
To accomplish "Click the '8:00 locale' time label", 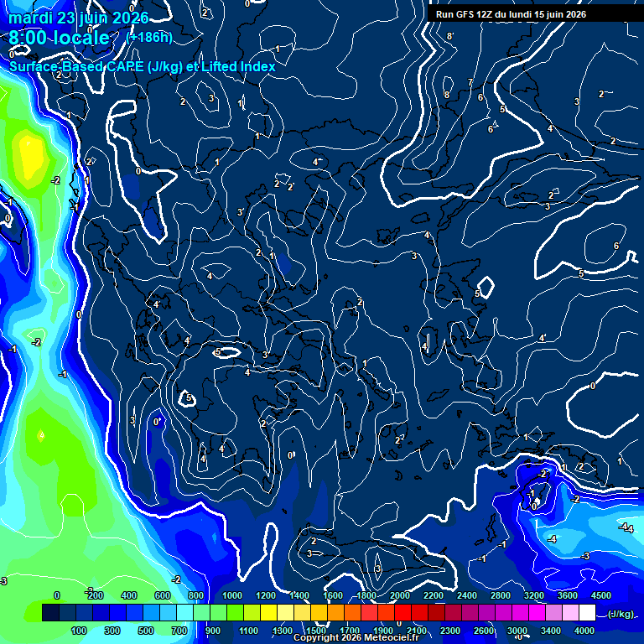I will 60,38.
